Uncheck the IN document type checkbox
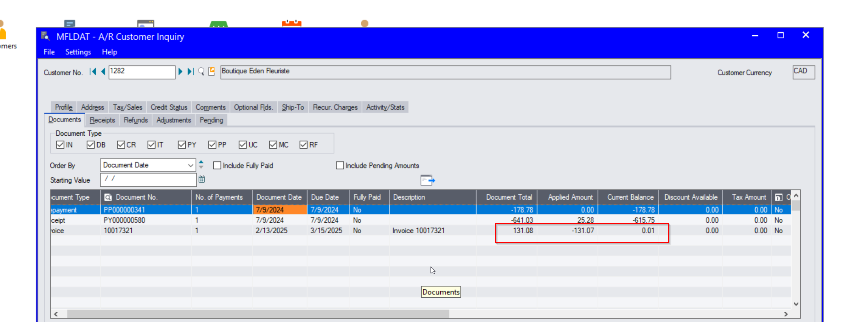The height and width of the screenshot is (322, 868). [60, 145]
